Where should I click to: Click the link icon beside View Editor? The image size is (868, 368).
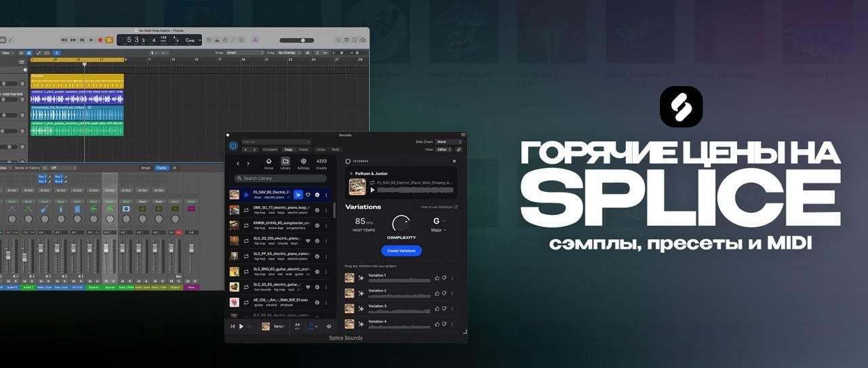pos(459,149)
